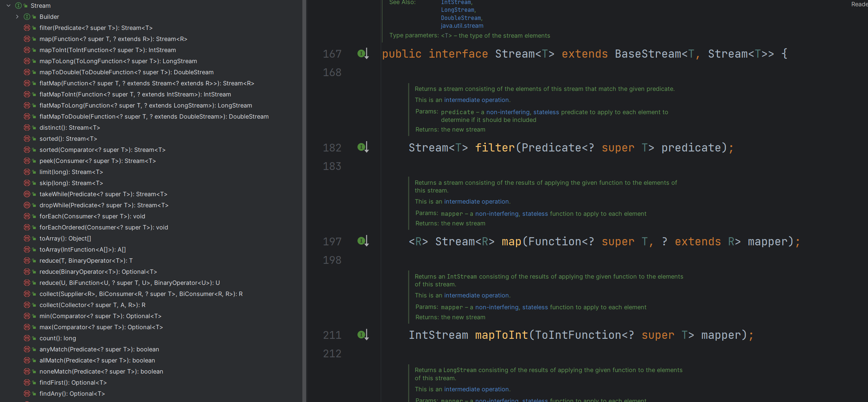Open non-interfering link in filter docs
The width and height of the screenshot is (868, 402).
click(508, 112)
